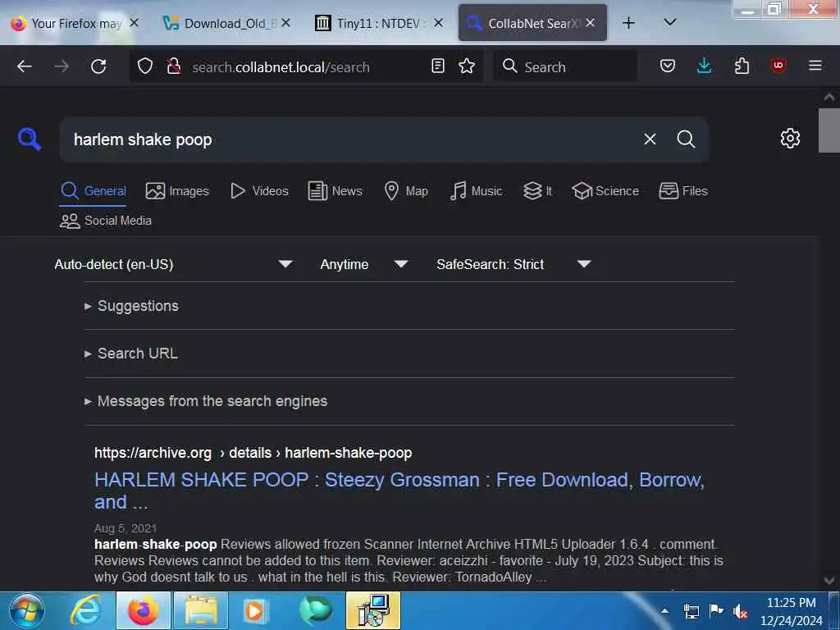
Task: Open a new browser tab with plus
Action: (x=629, y=23)
